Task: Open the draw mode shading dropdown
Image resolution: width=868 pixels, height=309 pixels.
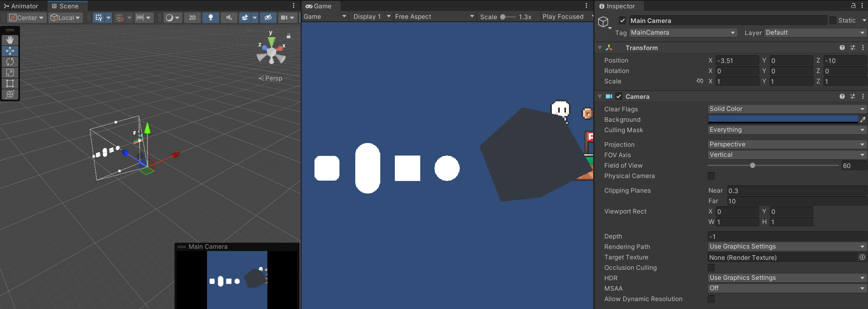Action: point(172,18)
